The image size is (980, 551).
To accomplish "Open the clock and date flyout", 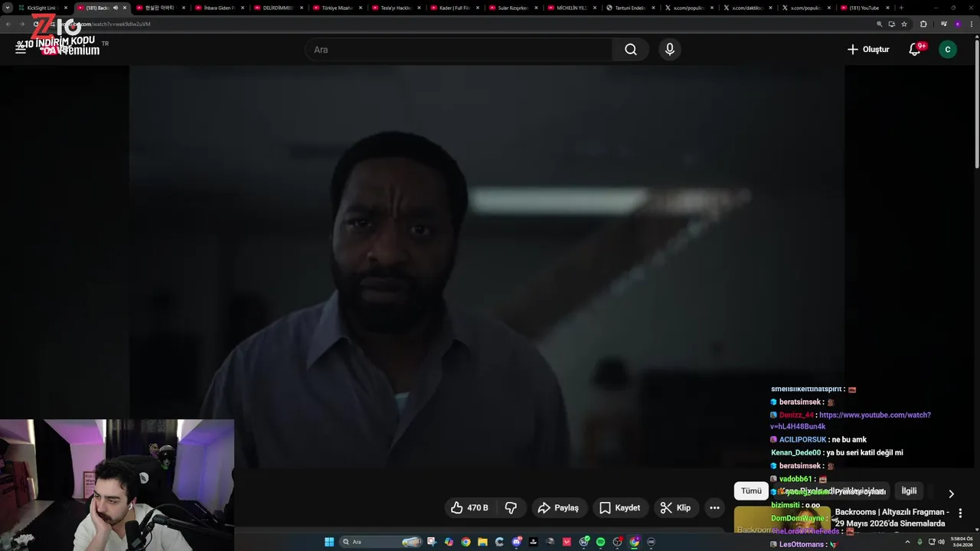I will tap(962, 541).
